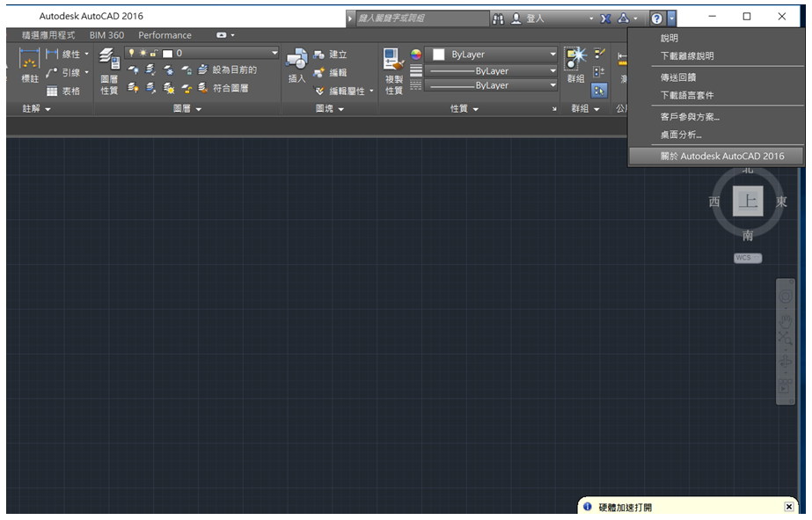This screenshot has width=812, height=520.
Task: Click 設為目前的 make current layer
Action: tap(227, 70)
